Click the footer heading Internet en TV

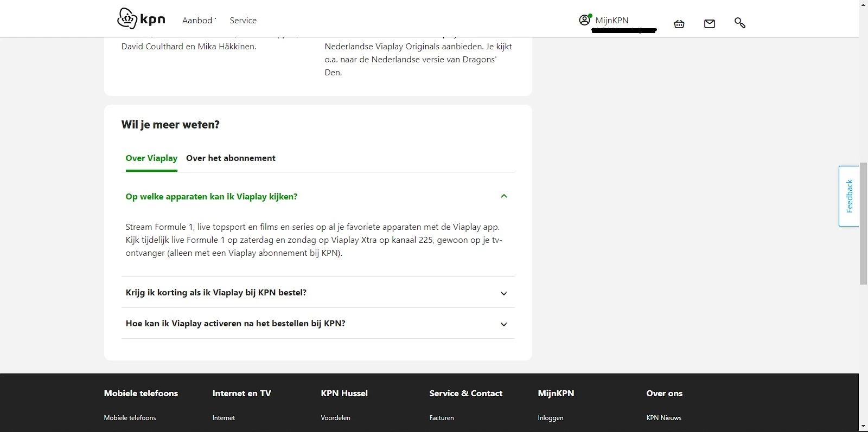tap(241, 394)
